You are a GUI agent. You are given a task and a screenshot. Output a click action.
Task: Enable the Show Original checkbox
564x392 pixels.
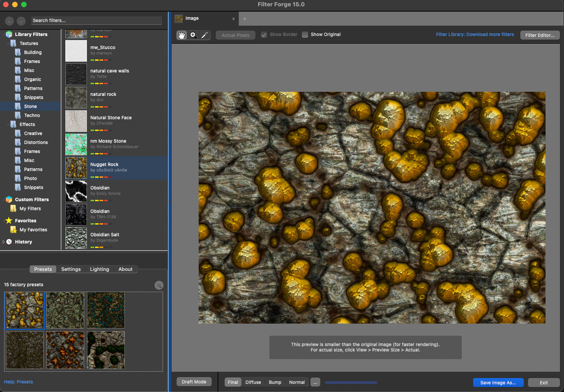click(x=305, y=35)
